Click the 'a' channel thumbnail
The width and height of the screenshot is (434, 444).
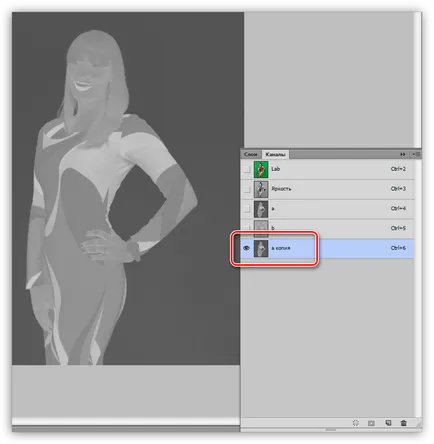tap(261, 209)
